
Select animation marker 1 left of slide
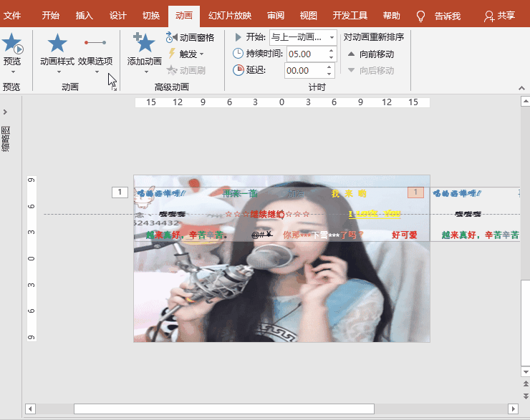(120, 192)
